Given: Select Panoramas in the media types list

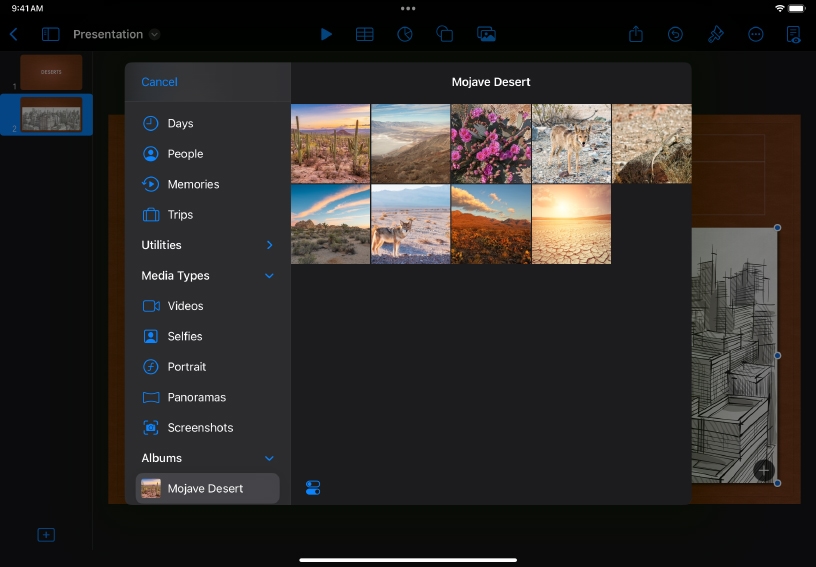Looking at the screenshot, I should [x=196, y=397].
